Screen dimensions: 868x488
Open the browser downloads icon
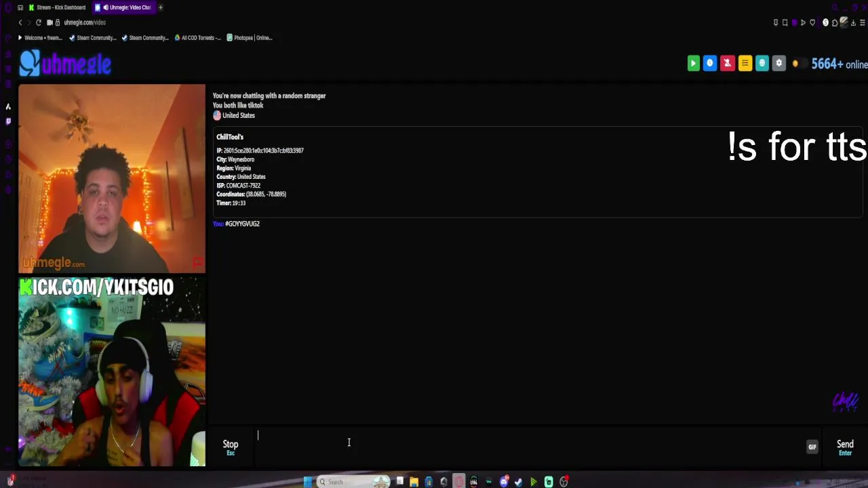pos(853,22)
